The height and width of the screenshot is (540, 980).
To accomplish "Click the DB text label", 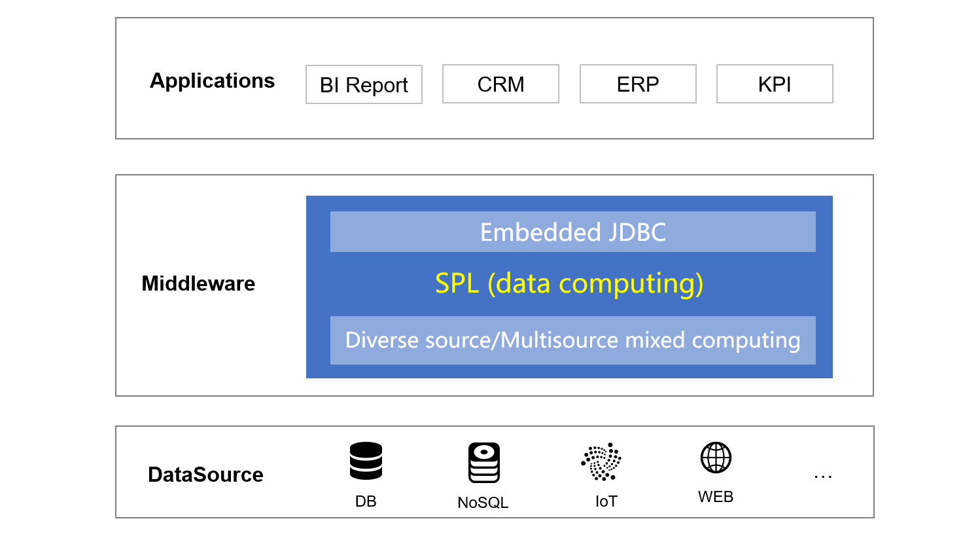I will [x=366, y=501].
